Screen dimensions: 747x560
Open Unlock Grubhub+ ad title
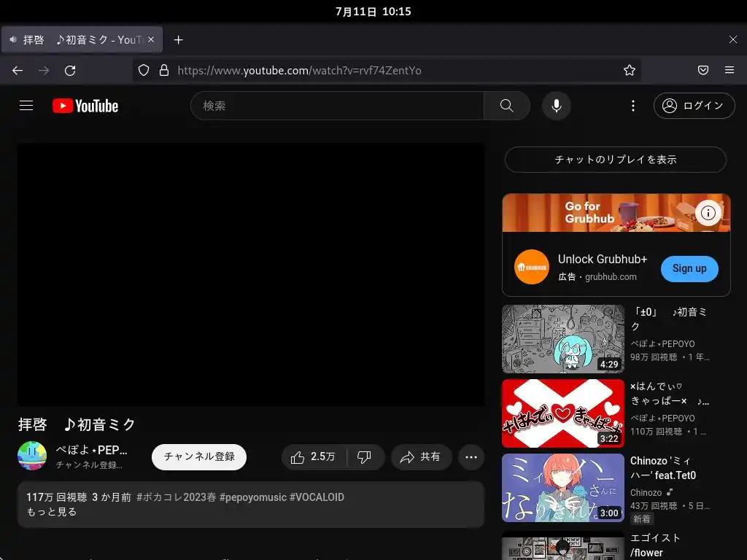[602, 259]
